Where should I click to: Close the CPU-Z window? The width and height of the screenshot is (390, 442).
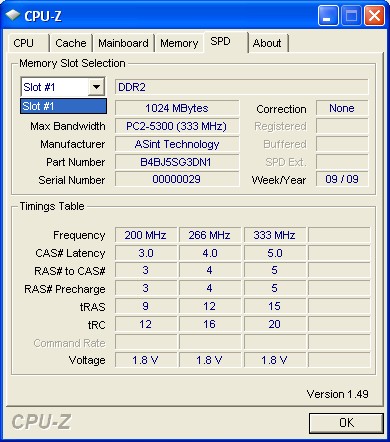[374, 15]
